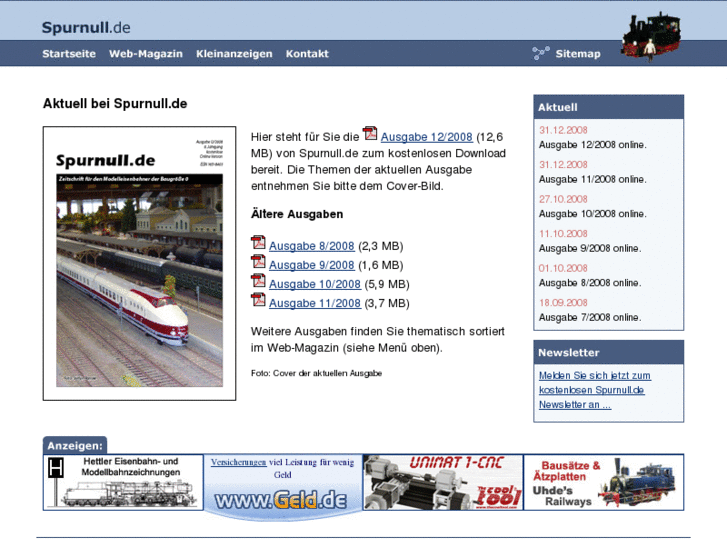
Task: Click the magazine cover image
Action: pyautogui.click(x=140, y=263)
